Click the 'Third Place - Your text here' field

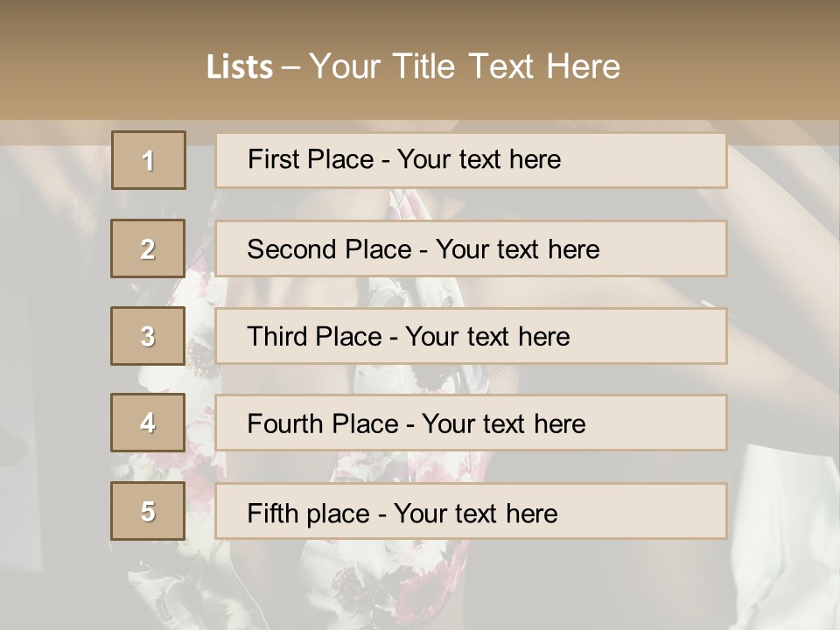tap(471, 336)
